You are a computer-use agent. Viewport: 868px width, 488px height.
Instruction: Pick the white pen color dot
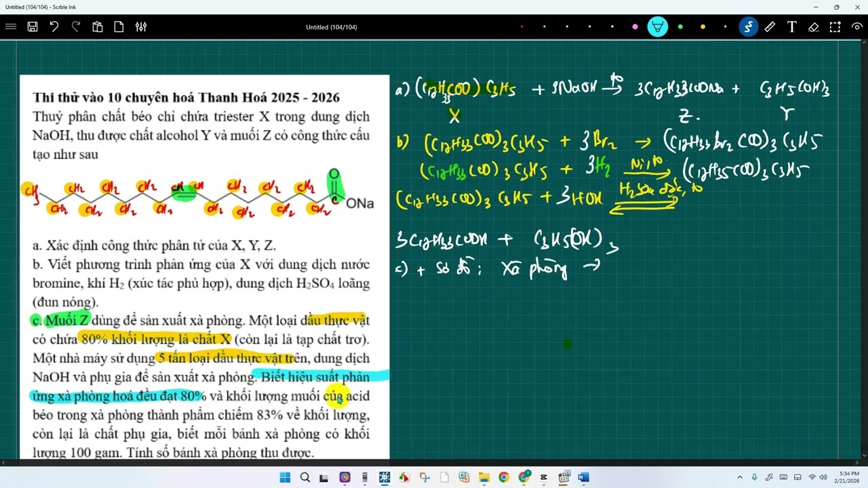click(x=612, y=27)
